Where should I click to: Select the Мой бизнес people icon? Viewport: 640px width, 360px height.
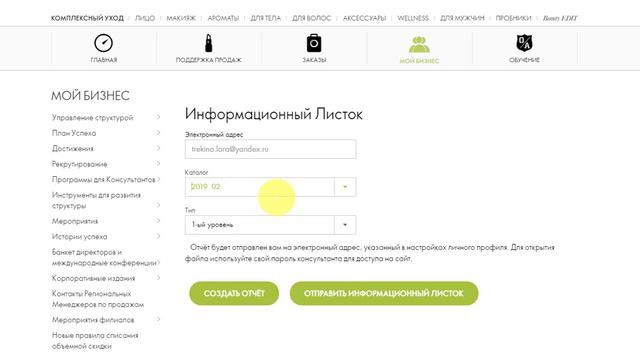tap(419, 44)
